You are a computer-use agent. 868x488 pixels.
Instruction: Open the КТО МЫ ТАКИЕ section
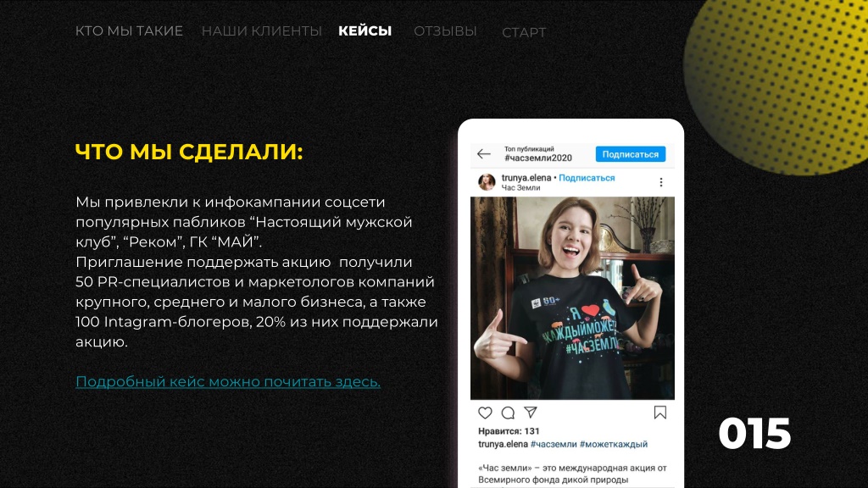pyautogui.click(x=129, y=31)
